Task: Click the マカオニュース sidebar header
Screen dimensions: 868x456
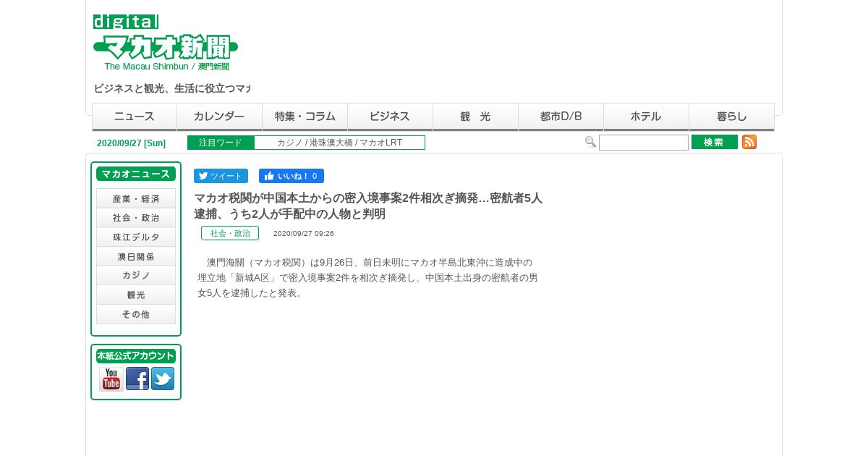Action: coord(136,174)
